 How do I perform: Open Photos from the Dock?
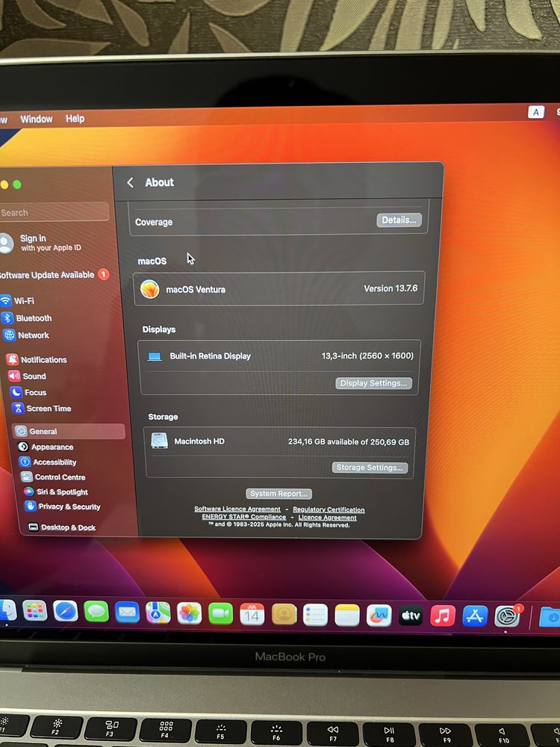click(189, 613)
